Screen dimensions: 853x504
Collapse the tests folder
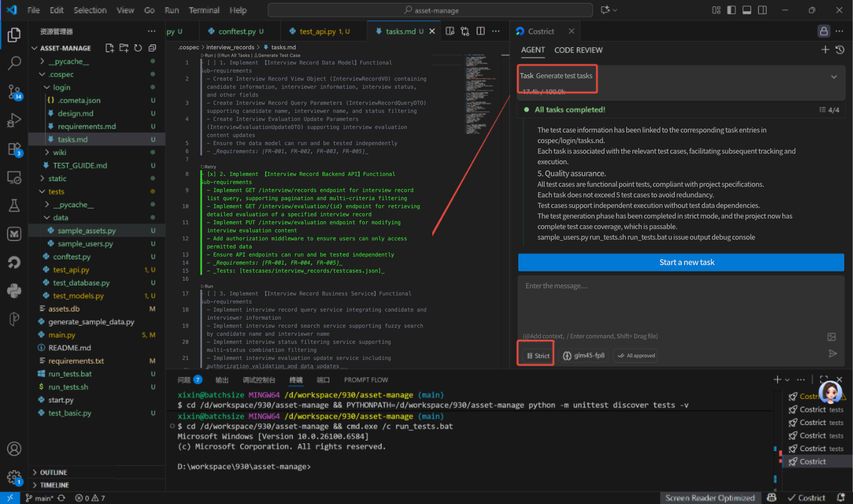[x=56, y=191]
